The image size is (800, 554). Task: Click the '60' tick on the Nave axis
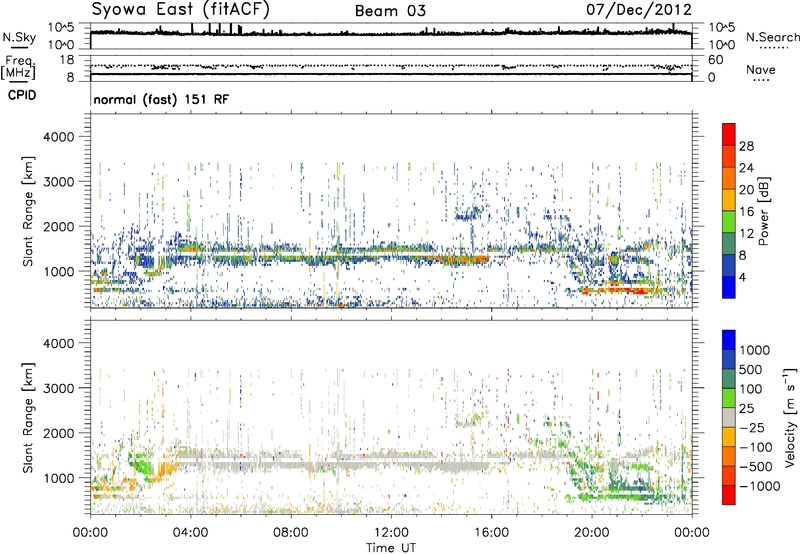click(x=716, y=60)
